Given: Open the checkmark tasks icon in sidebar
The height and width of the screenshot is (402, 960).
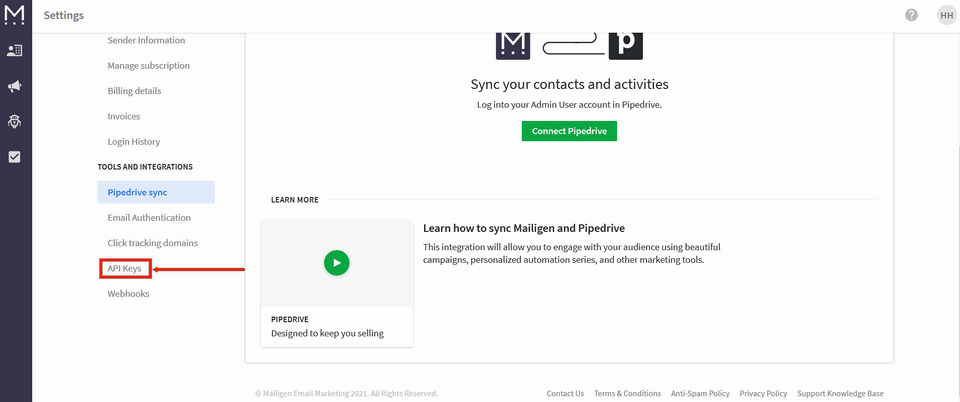Looking at the screenshot, I should pyautogui.click(x=15, y=157).
